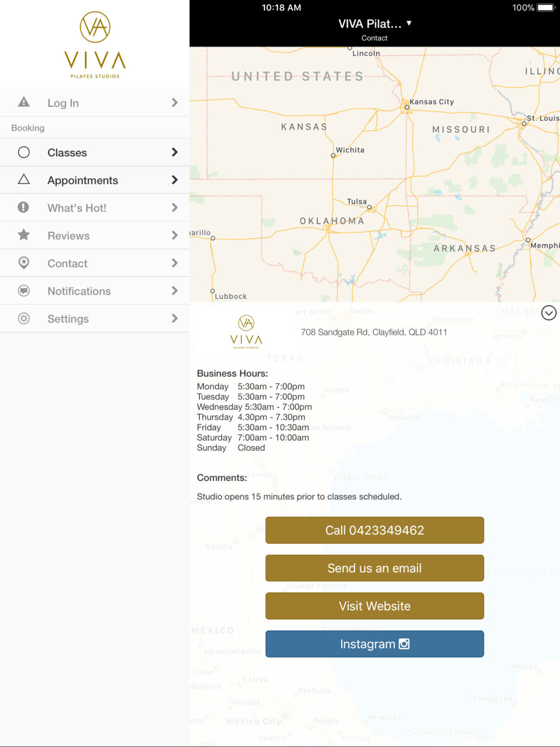Tap the Saturday 7:00am - 10:00am row
Viewport: 560px width, 747px height.
253,438
